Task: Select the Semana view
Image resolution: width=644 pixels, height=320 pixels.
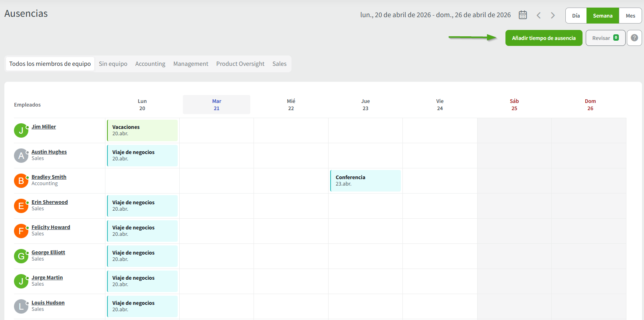Action: click(x=602, y=16)
